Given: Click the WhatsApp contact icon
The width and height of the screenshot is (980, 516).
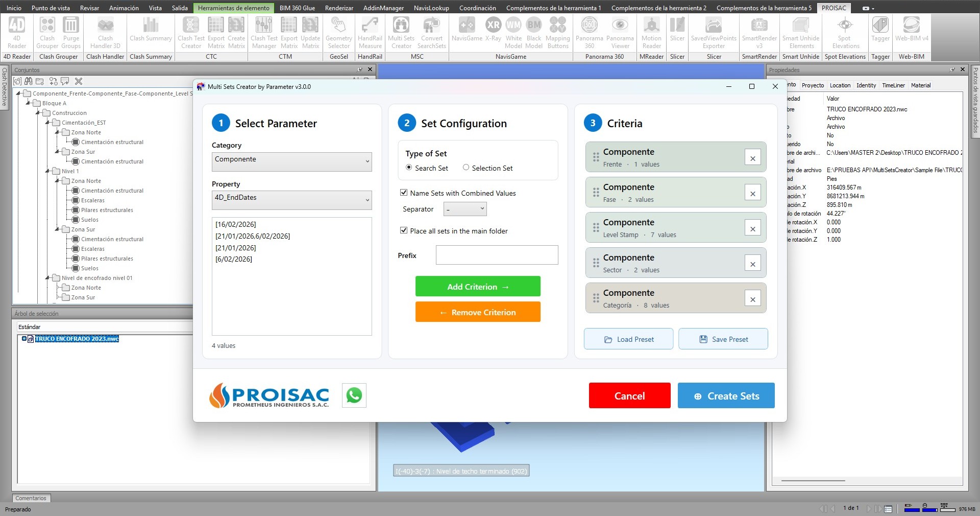Looking at the screenshot, I should point(354,395).
